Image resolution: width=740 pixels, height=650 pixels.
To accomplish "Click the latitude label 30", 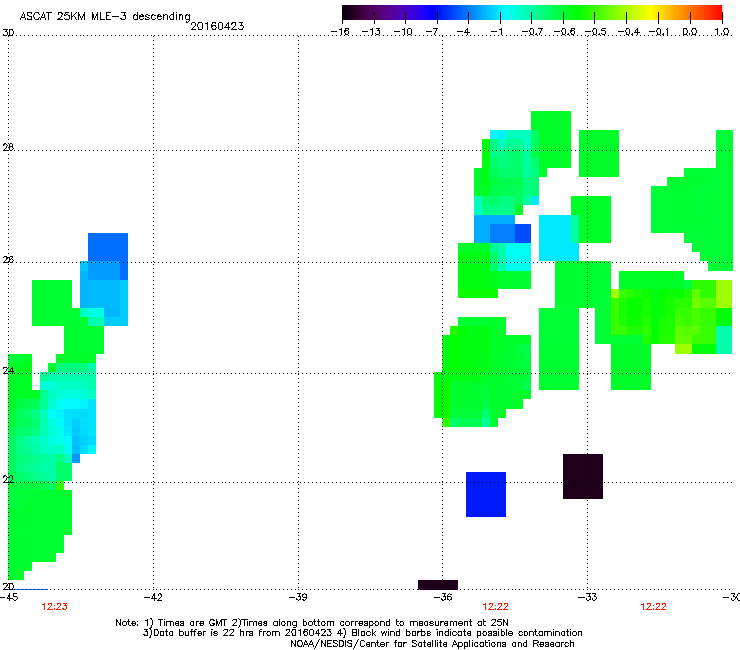I will [x=8, y=33].
